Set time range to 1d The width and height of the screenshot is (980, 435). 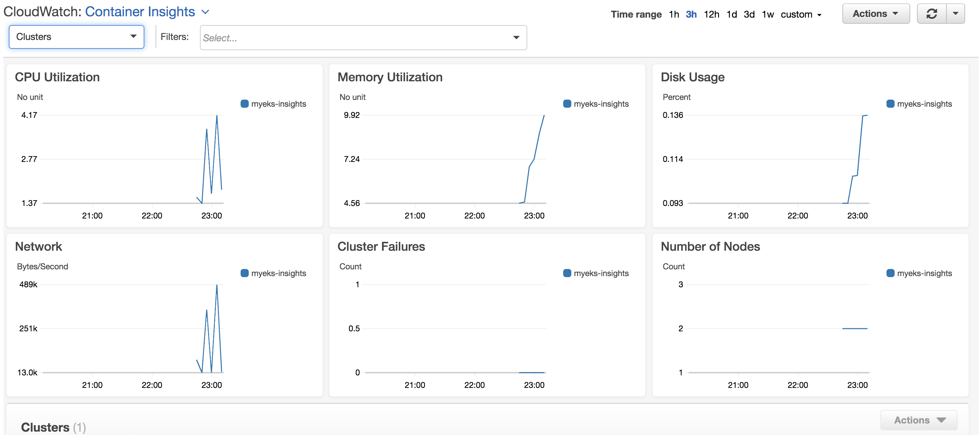(x=732, y=15)
